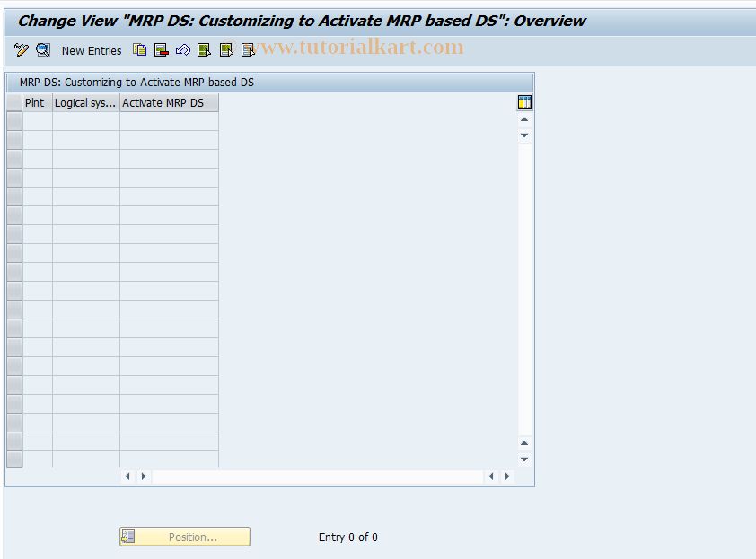Click left arrow at left end of horizontal scrollbar

127,476
